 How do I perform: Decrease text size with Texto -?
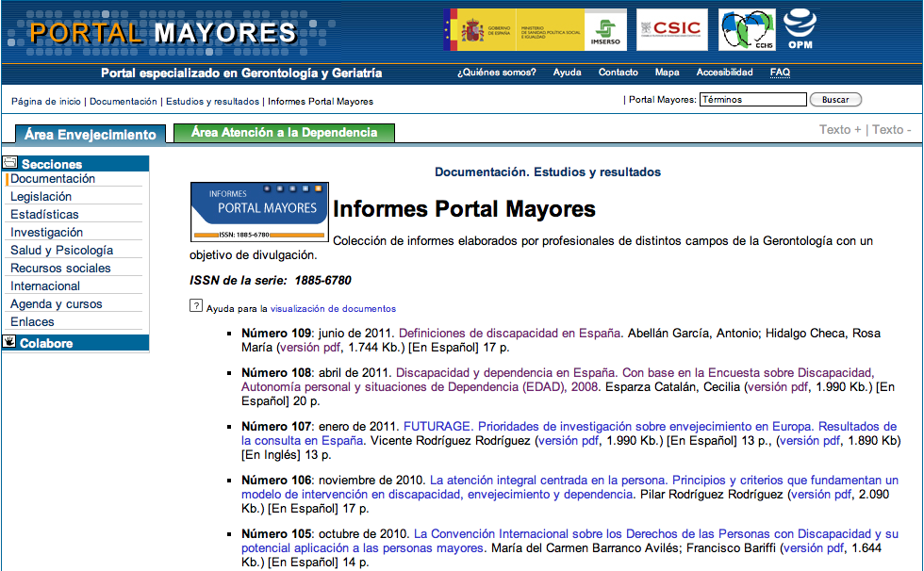(x=892, y=129)
